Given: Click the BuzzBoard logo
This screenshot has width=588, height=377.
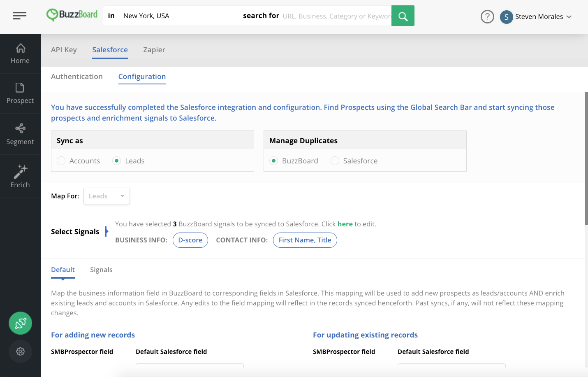Looking at the screenshot, I should 72,15.
